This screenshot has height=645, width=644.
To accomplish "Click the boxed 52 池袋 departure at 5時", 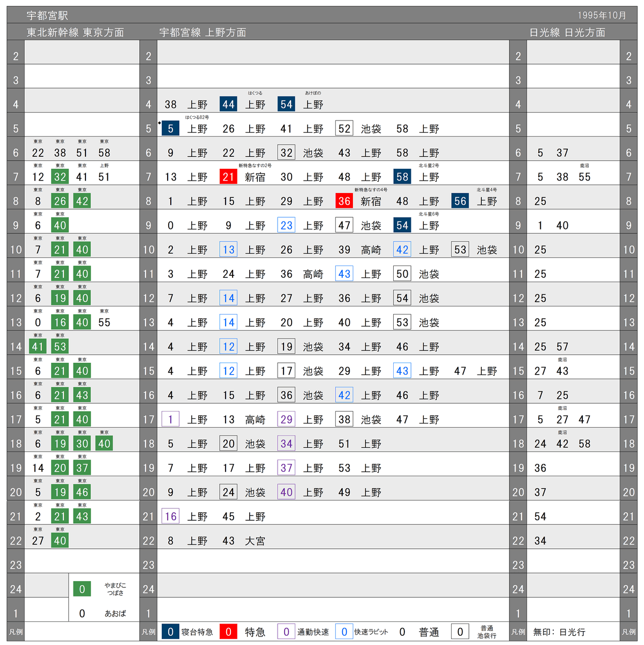I will (x=344, y=128).
